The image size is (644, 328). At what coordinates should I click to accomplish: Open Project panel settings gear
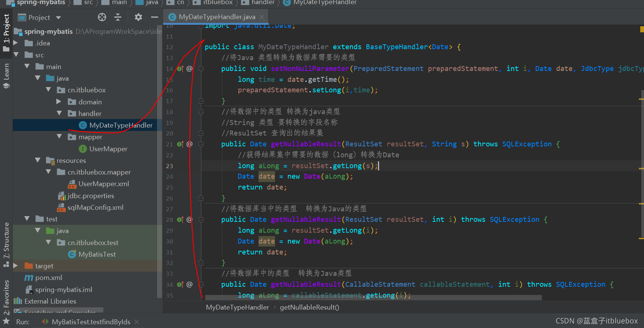(138, 17)
